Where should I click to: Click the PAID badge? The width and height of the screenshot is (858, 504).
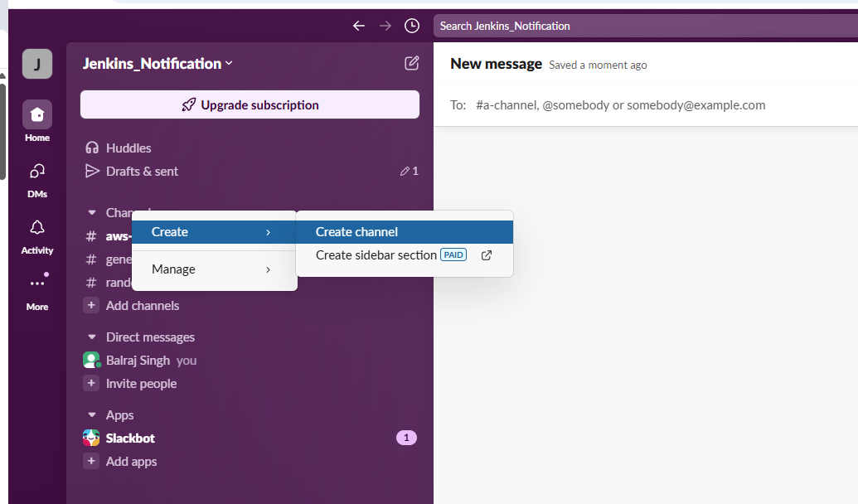tap(453, 255)
